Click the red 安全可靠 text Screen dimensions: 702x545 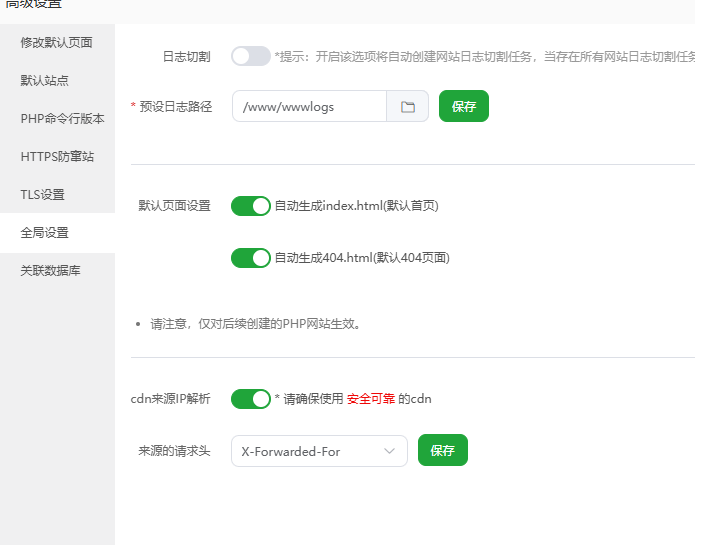371,399
